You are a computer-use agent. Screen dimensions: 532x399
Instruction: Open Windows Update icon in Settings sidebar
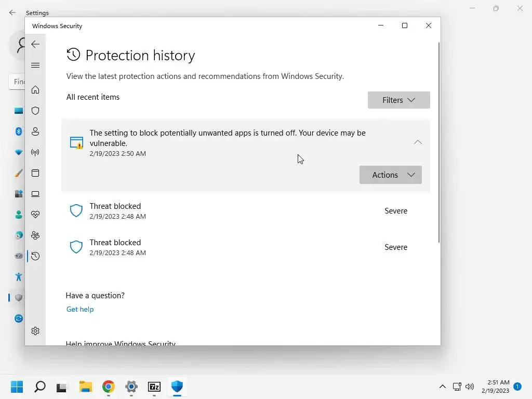[x=19, y=318]
